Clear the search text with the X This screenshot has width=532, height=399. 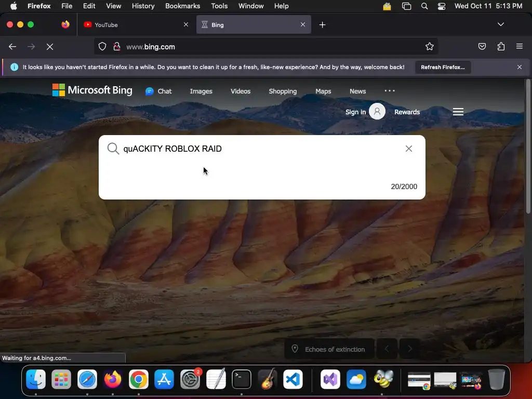409,149
